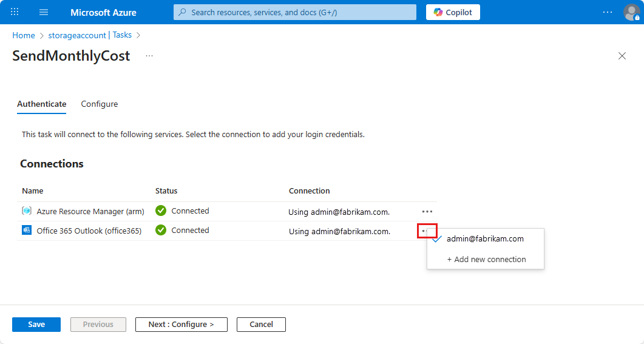Click the Microsoft Azure brand link

[x=103, y=12]
